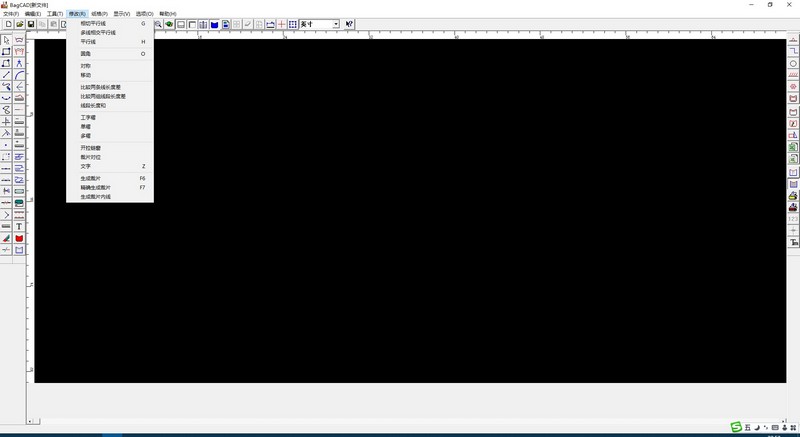Click the horizontal scrollbar left arrow
The width and height of the screenshot is (800, 437).
[x=29, y=421]
